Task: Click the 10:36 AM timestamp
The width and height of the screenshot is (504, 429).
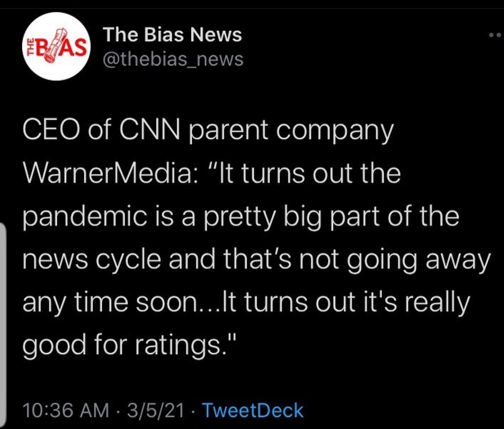Action: tap(66, 410)
